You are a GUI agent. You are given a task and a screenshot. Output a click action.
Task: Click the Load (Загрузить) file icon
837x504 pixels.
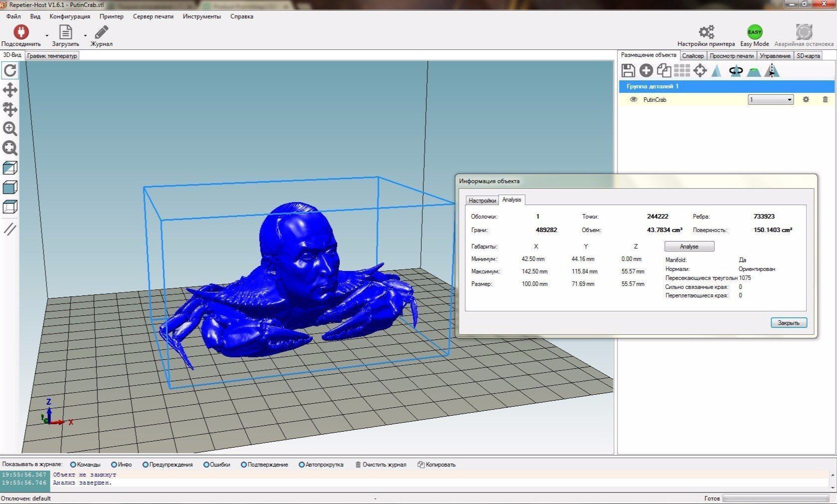[x=65, y=32]
